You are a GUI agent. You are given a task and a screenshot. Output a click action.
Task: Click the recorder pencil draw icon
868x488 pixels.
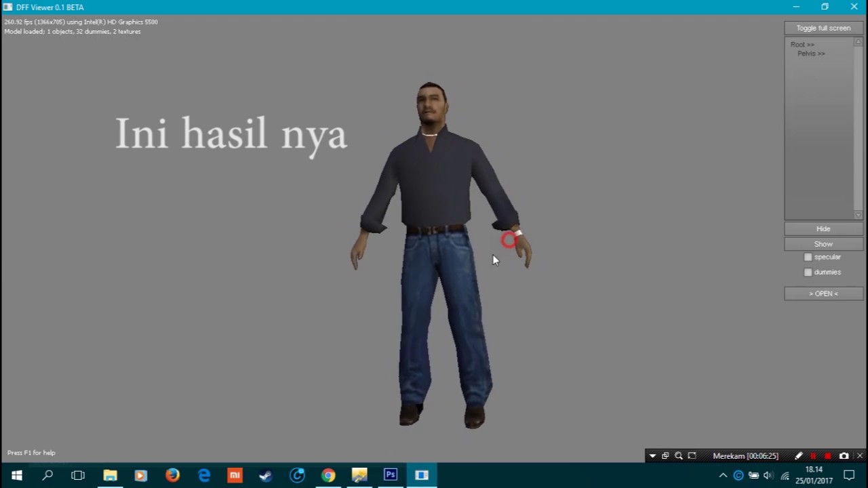pos(799,456)
